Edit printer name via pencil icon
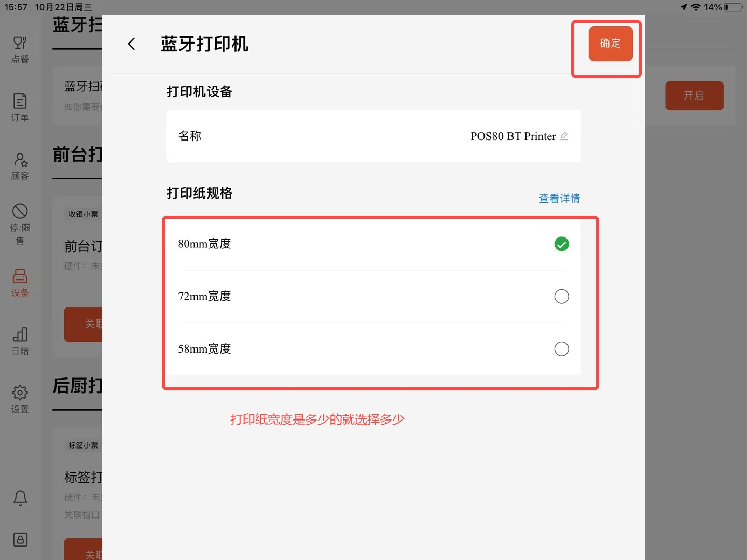Screen dimensions: 747x560 564,136
